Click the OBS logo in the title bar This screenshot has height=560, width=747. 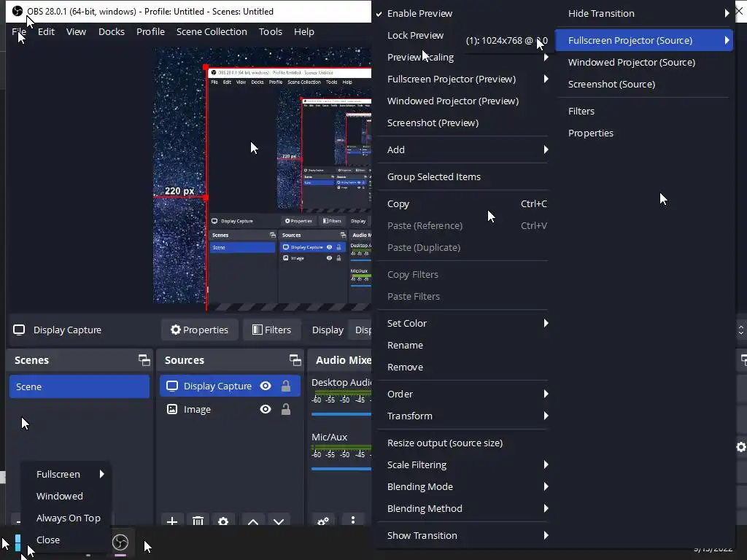[18, 10]
